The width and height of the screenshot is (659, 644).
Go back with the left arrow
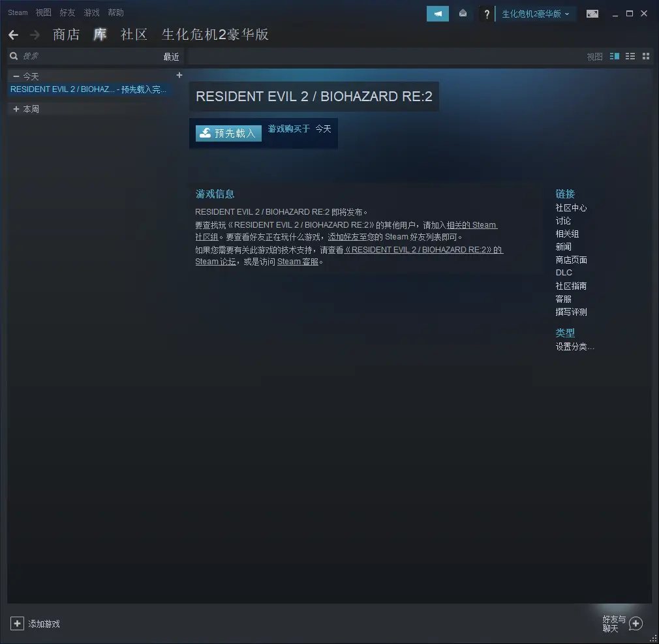(x=14, y=35)
